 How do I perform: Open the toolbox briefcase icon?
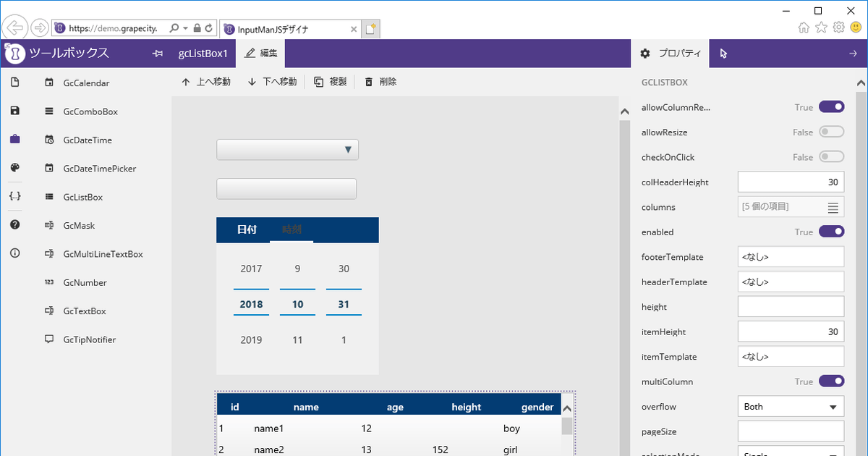(x=15, y=140)
